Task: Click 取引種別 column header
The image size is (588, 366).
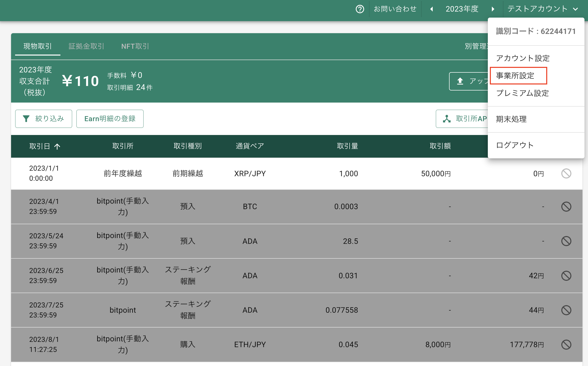Action: 188,146
